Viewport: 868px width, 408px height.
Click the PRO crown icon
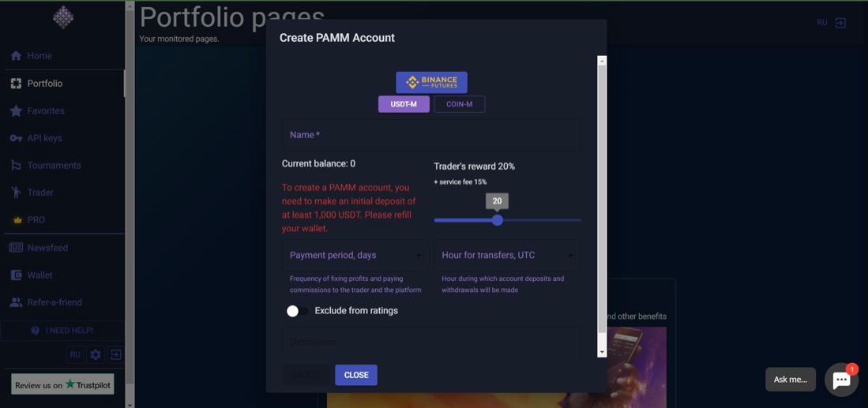coord(17,220)
